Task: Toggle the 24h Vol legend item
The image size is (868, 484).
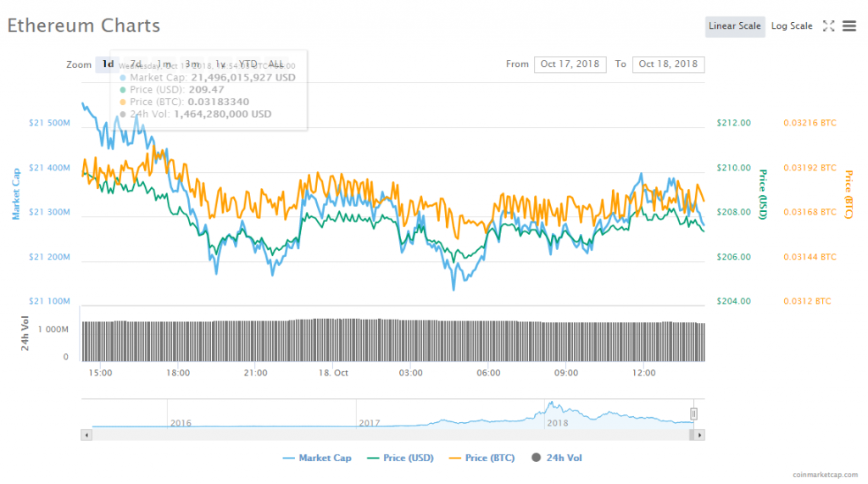Action: pos(557,458)
